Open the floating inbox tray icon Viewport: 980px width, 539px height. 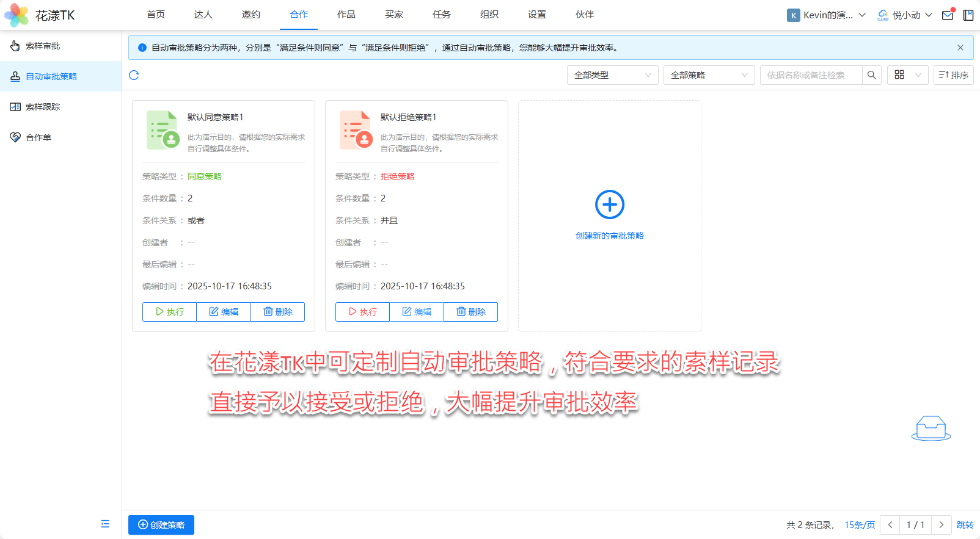[x=931, y=428]
